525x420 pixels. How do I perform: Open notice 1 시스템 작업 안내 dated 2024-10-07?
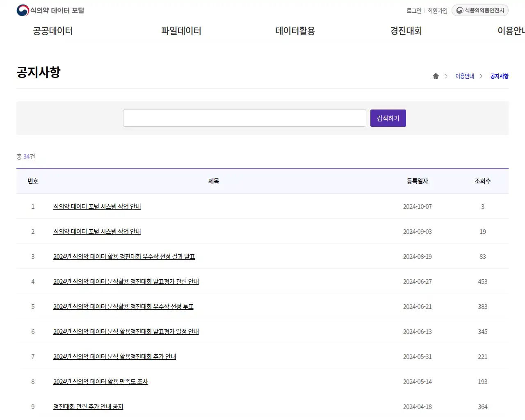97,206
